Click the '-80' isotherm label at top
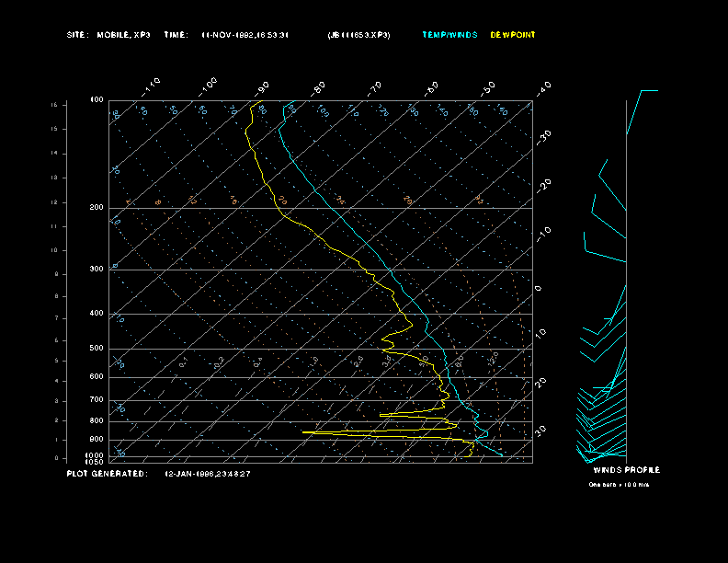Viewport: 728px width, 563px height. pyautogui.click(x=318, y=88)
